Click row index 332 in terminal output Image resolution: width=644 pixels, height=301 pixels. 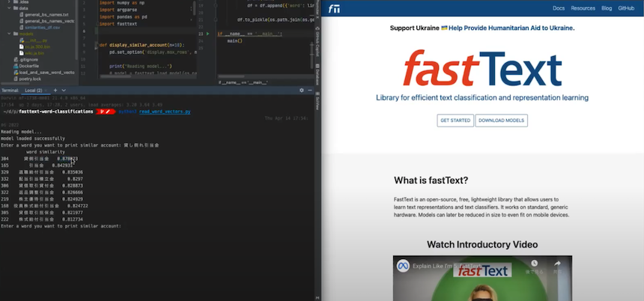coord(5,179)
